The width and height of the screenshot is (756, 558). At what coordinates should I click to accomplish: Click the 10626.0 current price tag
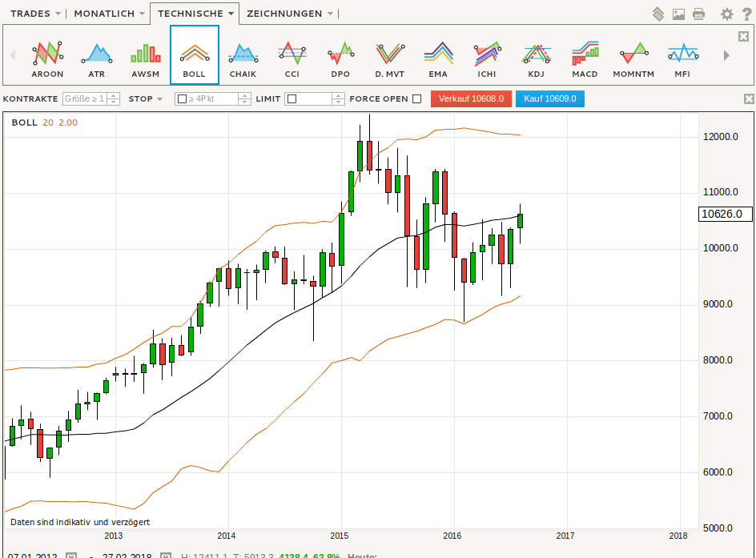point(726,214)
